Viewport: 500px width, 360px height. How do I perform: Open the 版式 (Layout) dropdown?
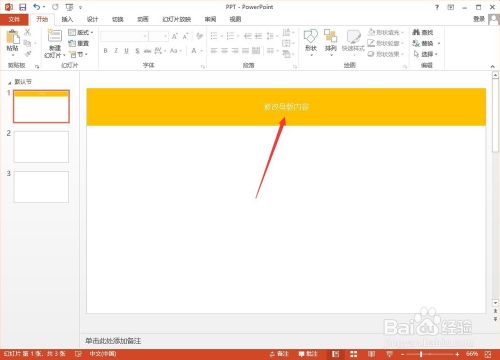[81, 32]
